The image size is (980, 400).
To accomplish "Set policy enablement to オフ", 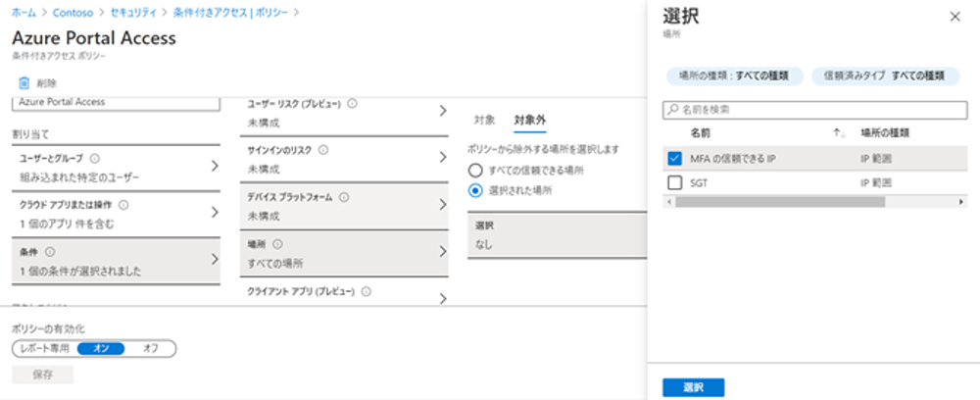I will [x=151, y=348].
